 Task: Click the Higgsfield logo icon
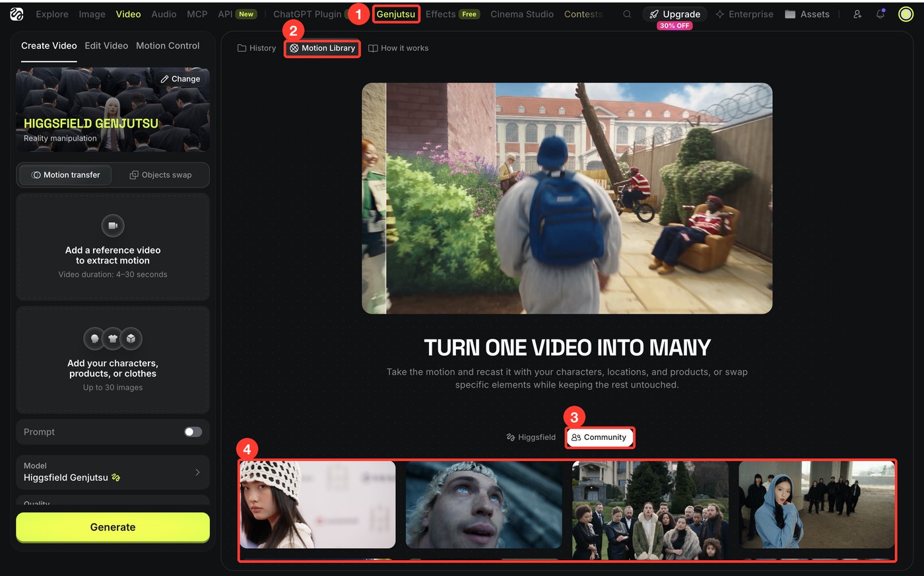(x=16, y=14)
